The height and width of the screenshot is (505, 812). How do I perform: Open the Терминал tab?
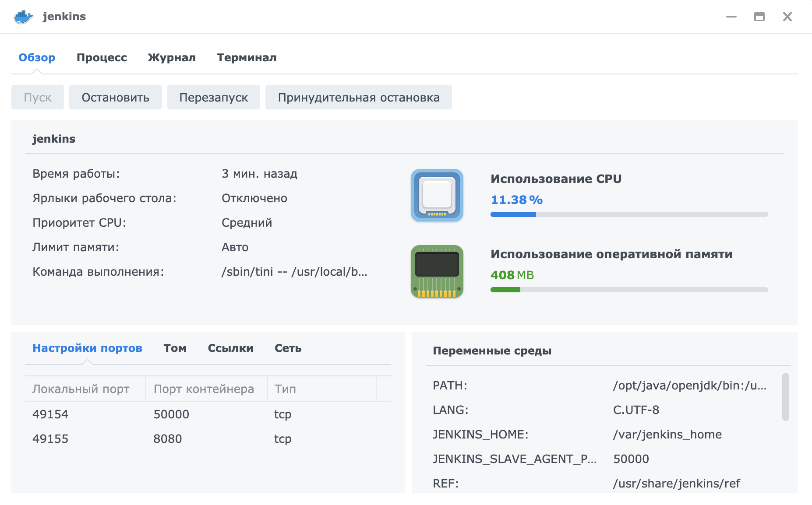click(247, 58)
